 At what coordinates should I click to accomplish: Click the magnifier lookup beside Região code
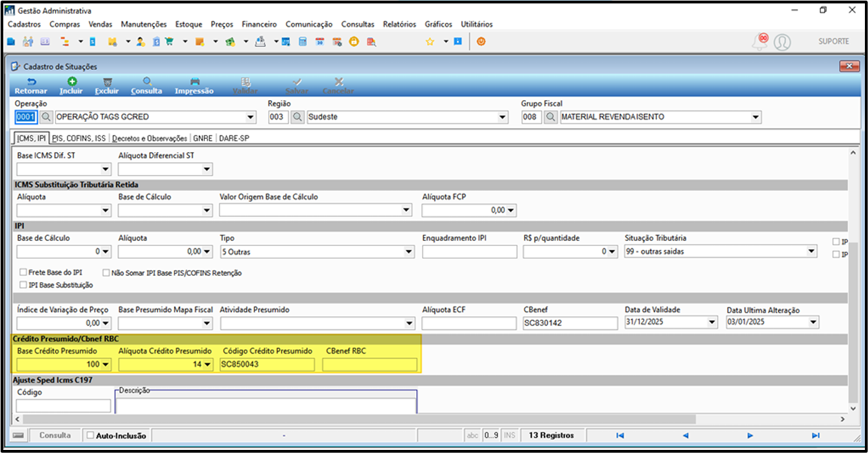point(297,117)
